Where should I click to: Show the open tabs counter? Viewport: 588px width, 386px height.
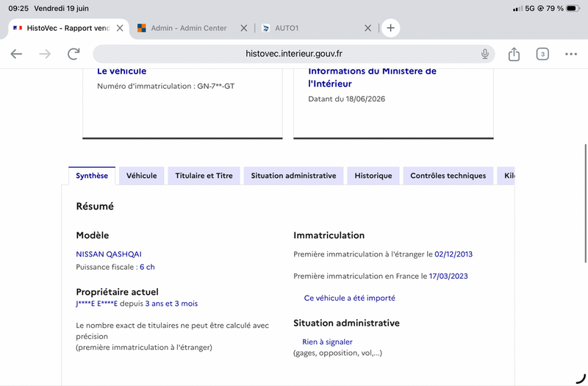(x=542, y=54)
